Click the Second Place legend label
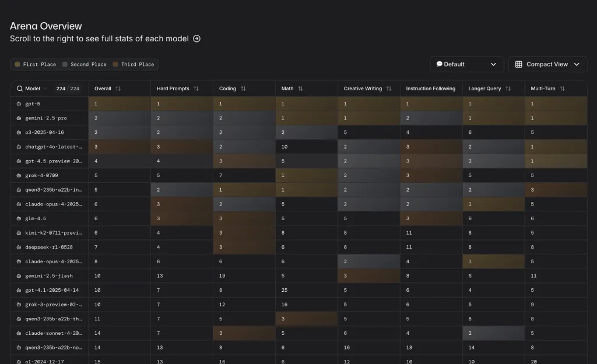The width and height of the screenshot is (597, 364). [88, 65]
